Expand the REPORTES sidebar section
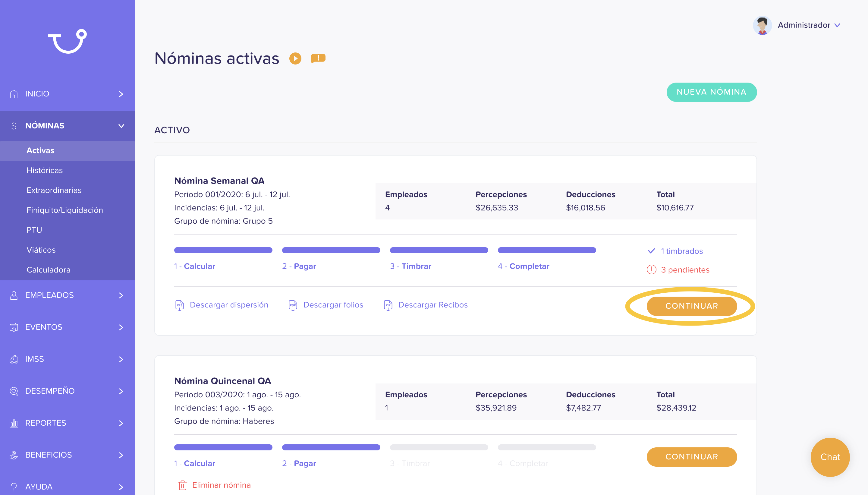This screenshot has height=495, width=868. click(x=67, y=423)
